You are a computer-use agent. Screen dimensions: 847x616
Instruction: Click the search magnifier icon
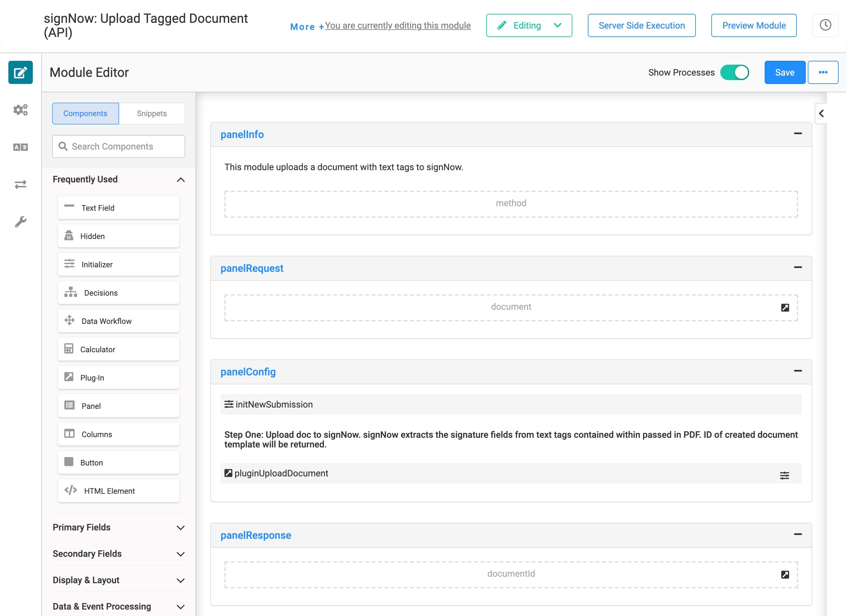coord(63,146)
